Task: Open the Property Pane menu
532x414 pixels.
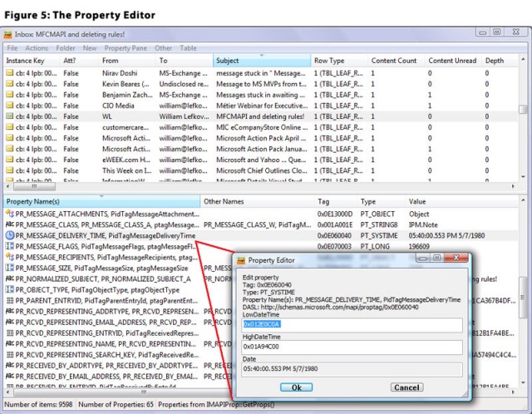Action: point(125,48)
